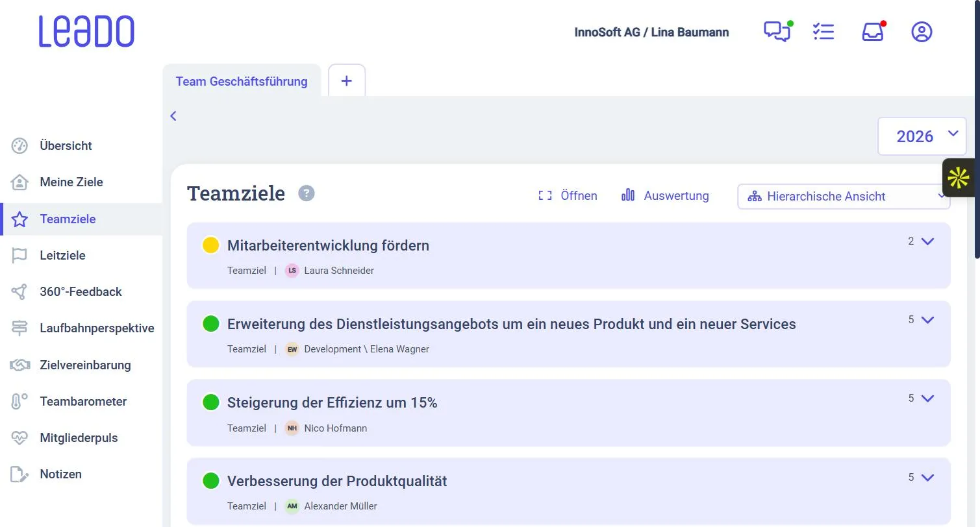Click yellow status dot of Mitarbeiterentwicklung

210,245
